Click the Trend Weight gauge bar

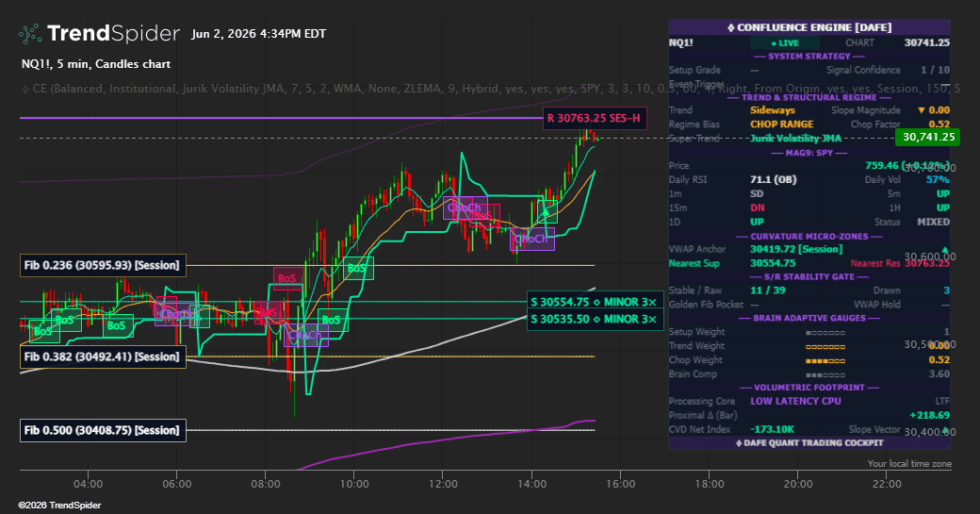click(x=825, y=346)
